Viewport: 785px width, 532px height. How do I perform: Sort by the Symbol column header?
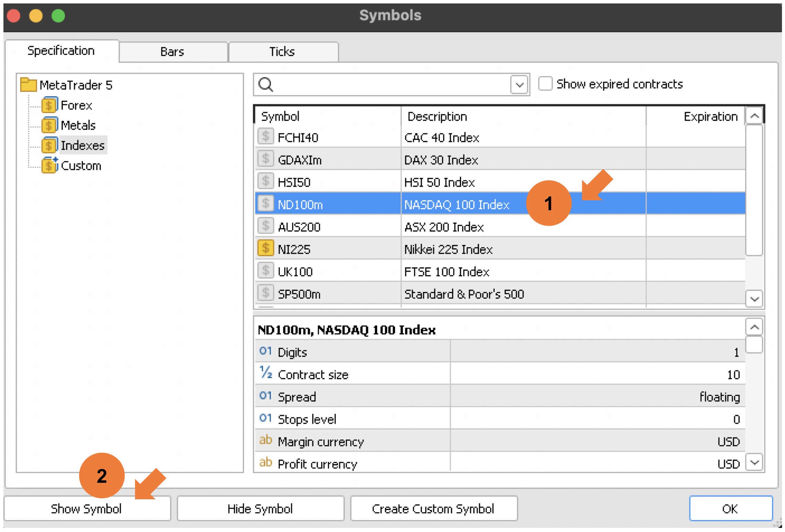coord(328,116)
